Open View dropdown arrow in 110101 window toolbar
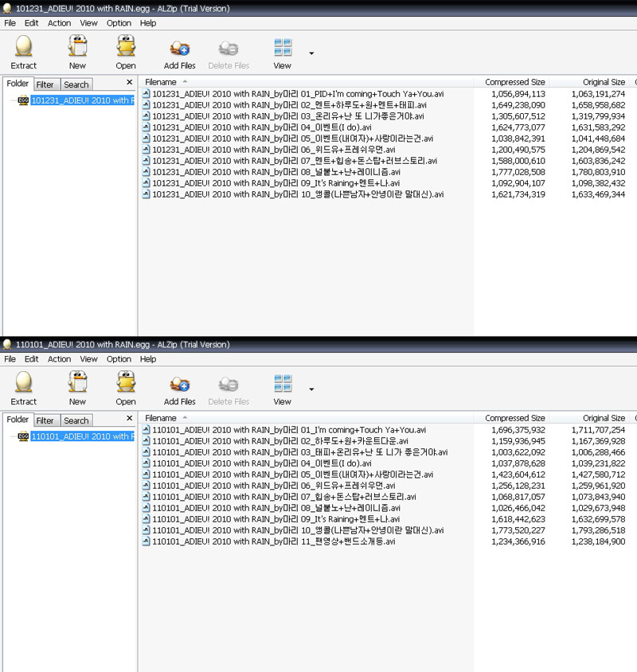 311,389
